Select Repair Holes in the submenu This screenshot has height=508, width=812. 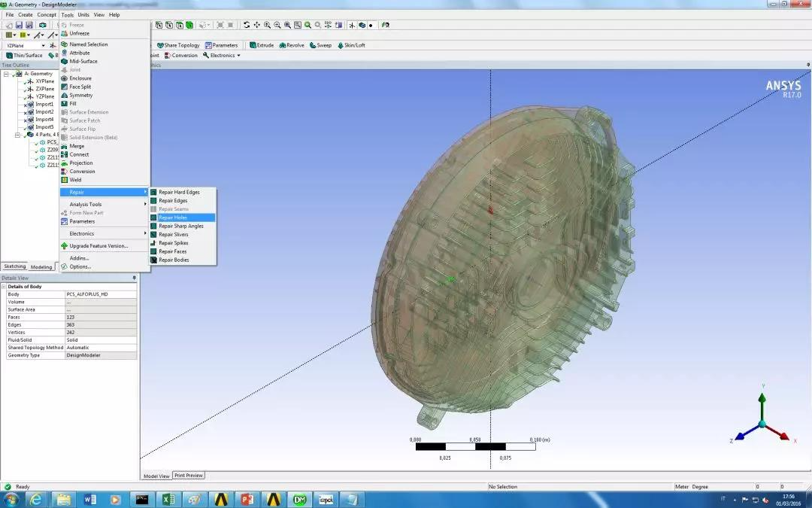[182, 217]
